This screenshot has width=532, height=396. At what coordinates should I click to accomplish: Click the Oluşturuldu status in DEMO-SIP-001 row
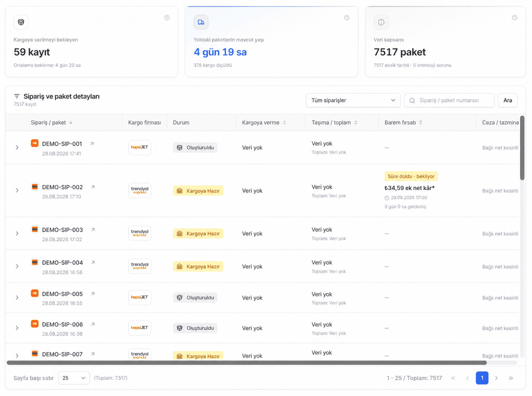195,147
